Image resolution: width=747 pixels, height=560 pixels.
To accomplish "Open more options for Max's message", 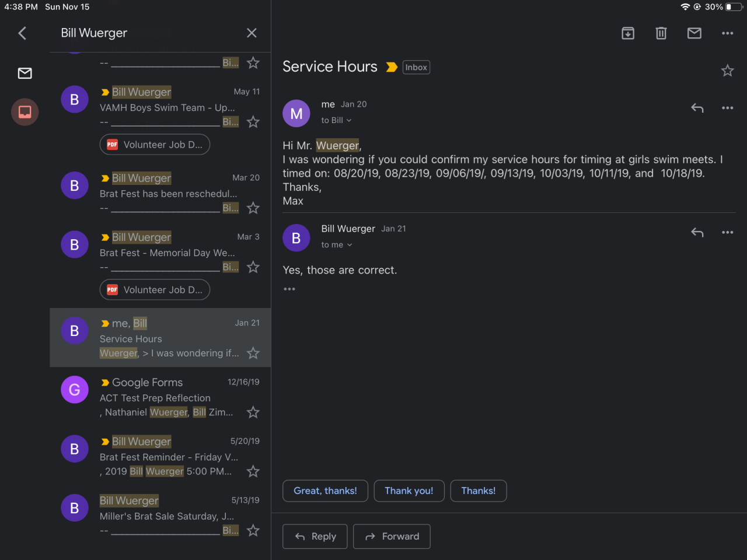I will (727, 108).
